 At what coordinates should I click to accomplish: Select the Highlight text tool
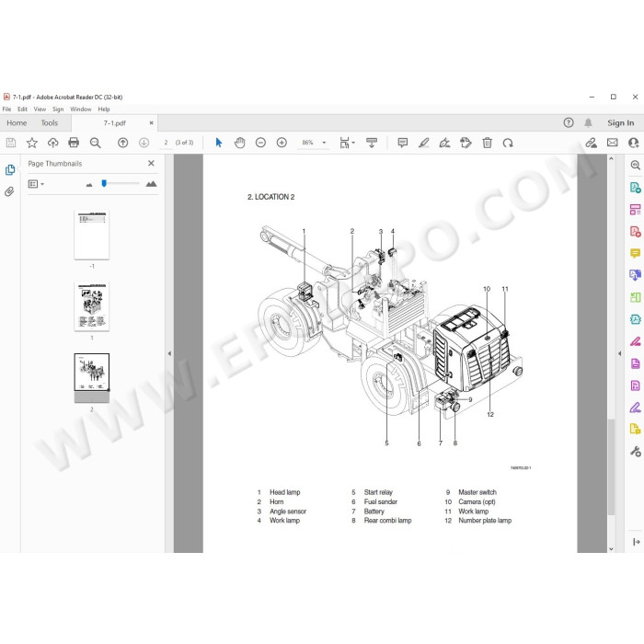pos(424,143)
